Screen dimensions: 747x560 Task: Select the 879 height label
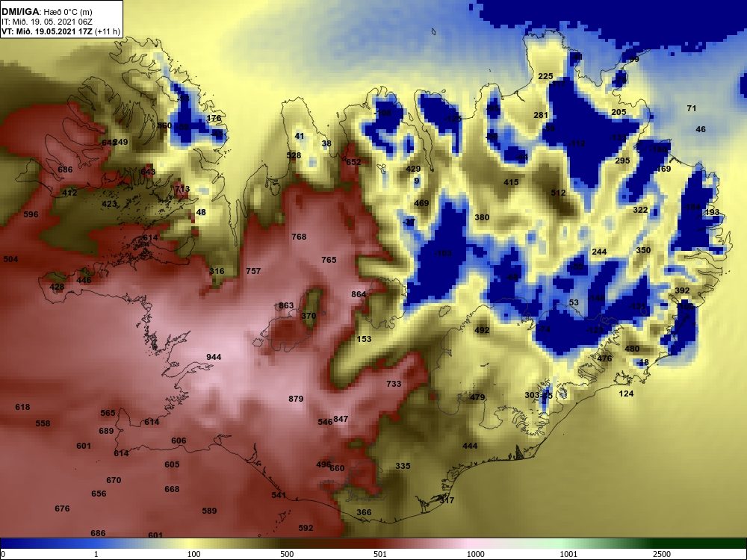pyautogui.click(x=296, y=399)
